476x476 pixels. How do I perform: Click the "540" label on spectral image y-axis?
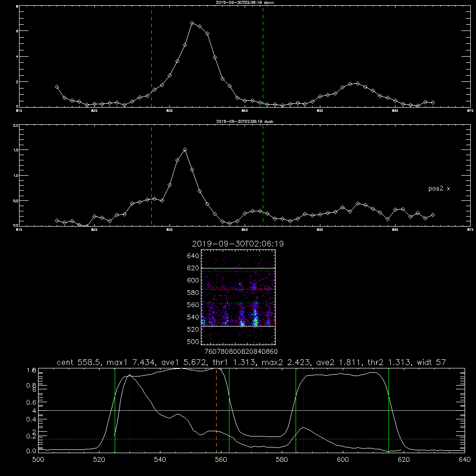click(x=193, y=317)
